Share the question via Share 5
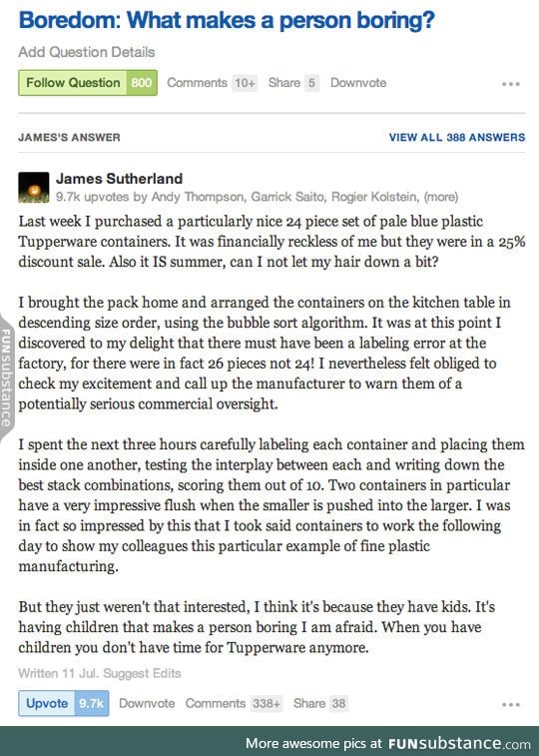This screenshot has width=539, height=756. [293, 83]
